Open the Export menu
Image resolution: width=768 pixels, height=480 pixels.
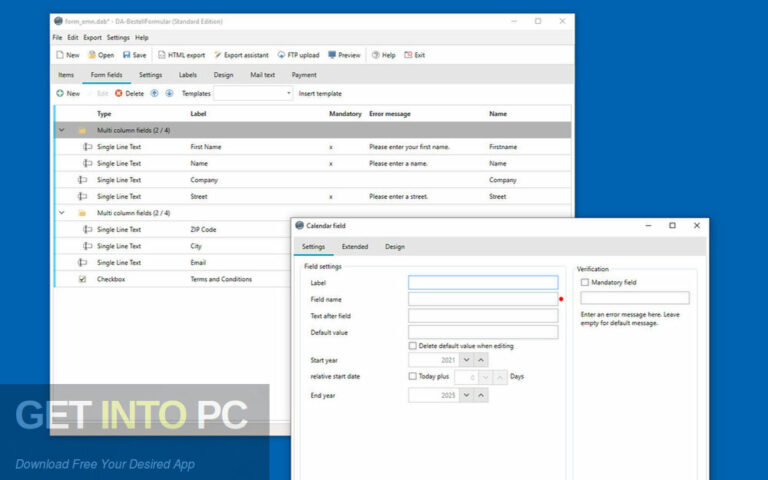[93, 38]
